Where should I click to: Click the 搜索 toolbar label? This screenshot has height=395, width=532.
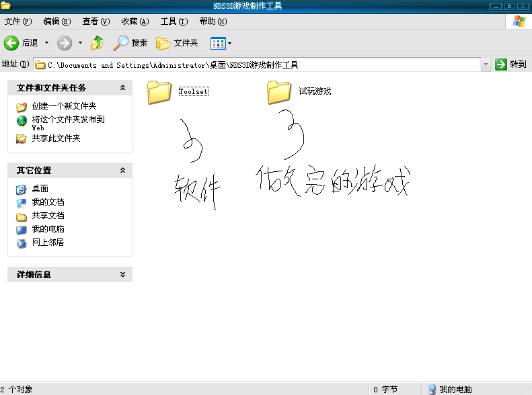(x=139, y=43)
